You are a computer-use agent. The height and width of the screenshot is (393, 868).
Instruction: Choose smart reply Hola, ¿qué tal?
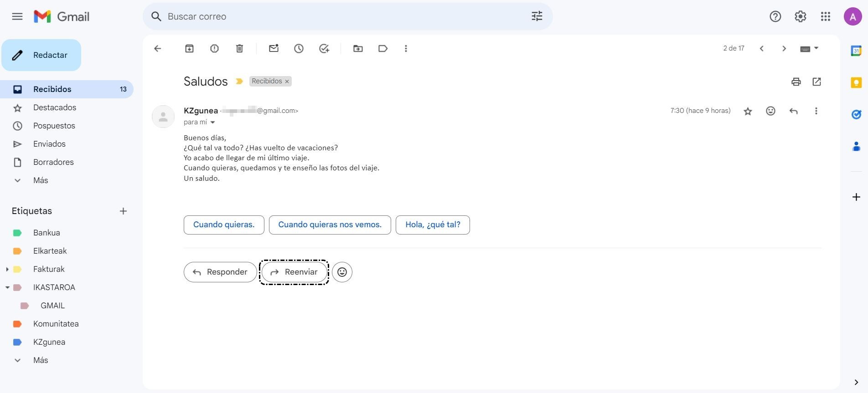[x=433, y=225]
